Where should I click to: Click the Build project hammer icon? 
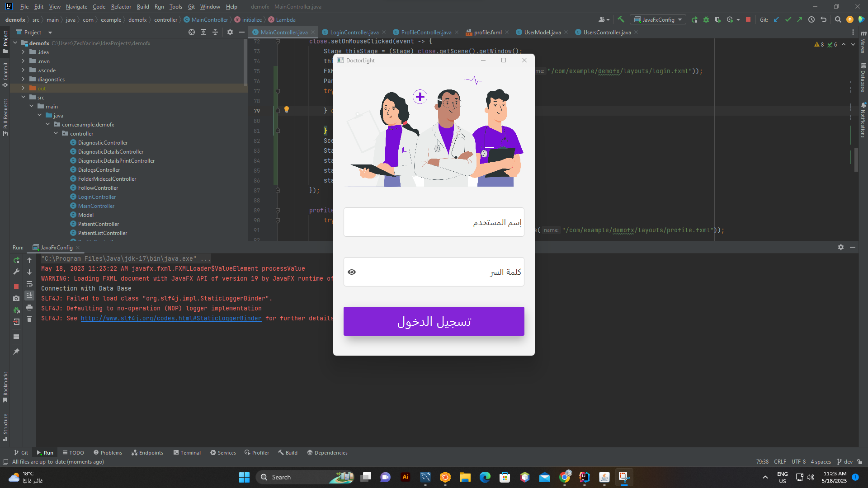[621, 20]
